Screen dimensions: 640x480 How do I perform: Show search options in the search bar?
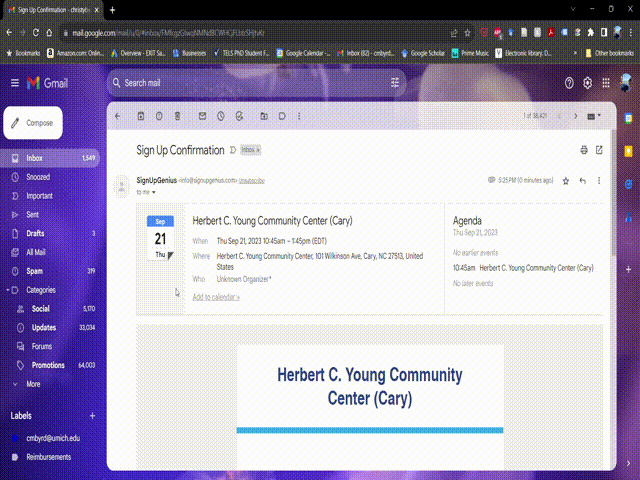click(396, 83)
